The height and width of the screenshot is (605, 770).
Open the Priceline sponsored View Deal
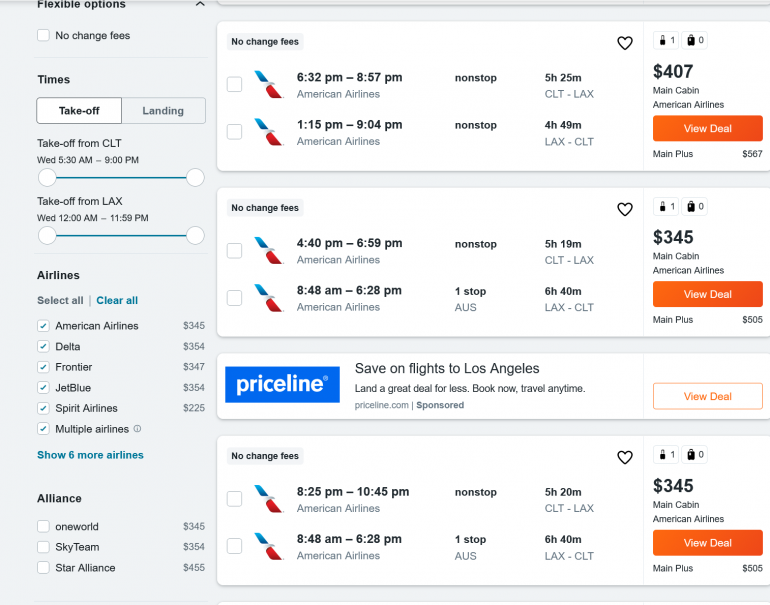pos(707,396)
